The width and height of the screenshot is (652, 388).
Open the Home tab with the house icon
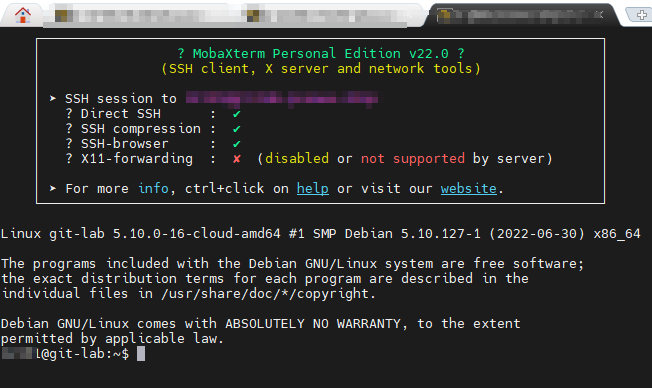tap(22, 15)
